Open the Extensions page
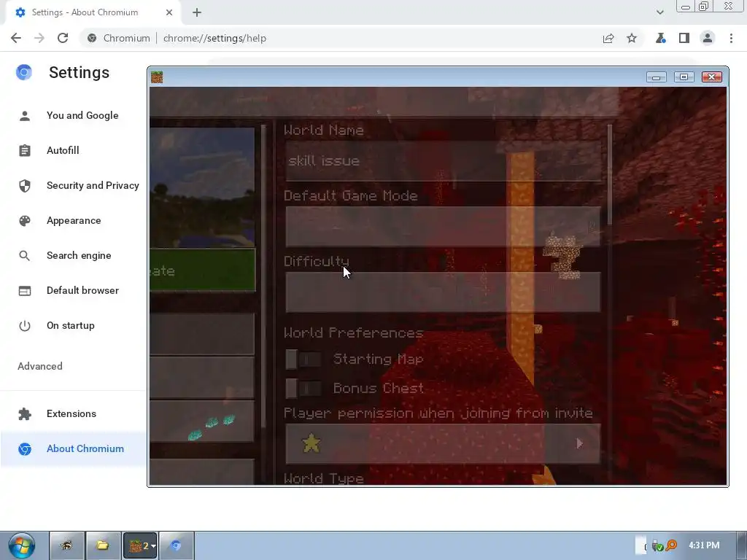This screenshot has height=560, width=747. (x=74, y=413)
